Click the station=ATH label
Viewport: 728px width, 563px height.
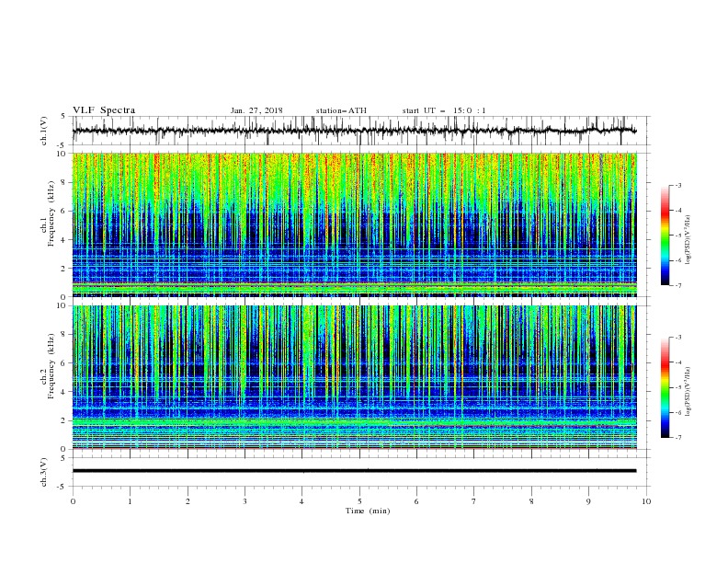(341, 110)
